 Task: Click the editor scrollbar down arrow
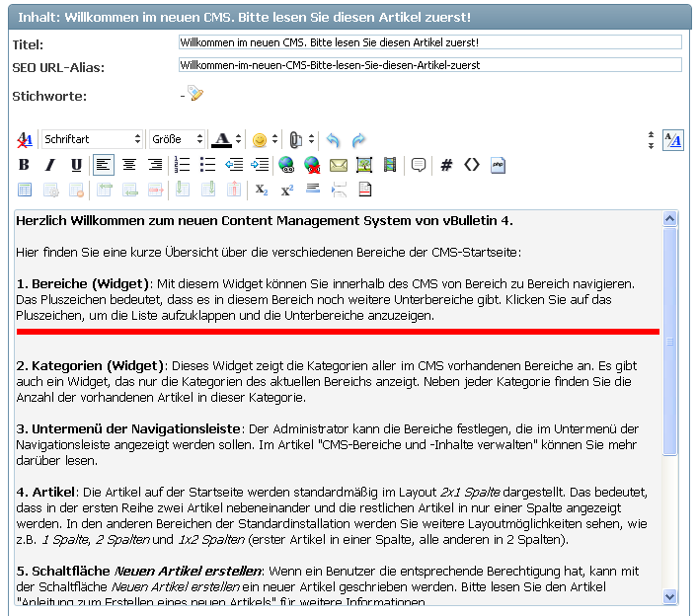point(670,596)
